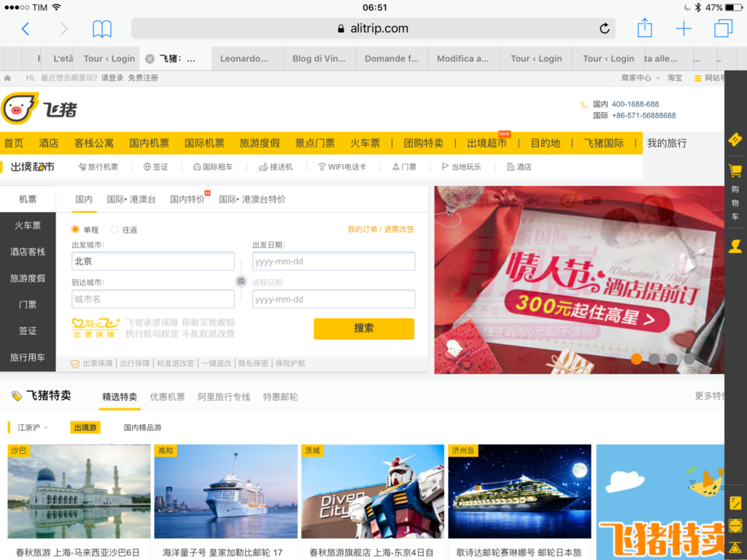Expand the 商家中心 dropdown
Screen dimensions: 747x560
click(x=640, y=78)
